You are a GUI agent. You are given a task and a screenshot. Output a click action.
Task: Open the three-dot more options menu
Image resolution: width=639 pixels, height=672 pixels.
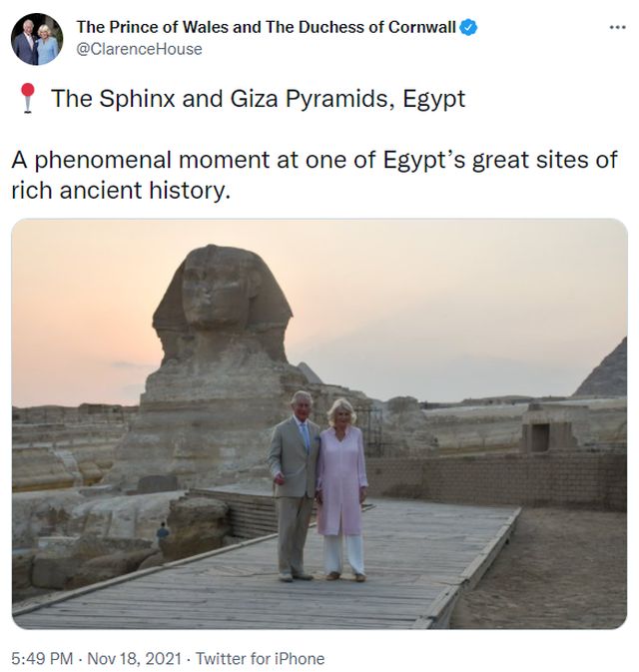[x=616, y=27]
